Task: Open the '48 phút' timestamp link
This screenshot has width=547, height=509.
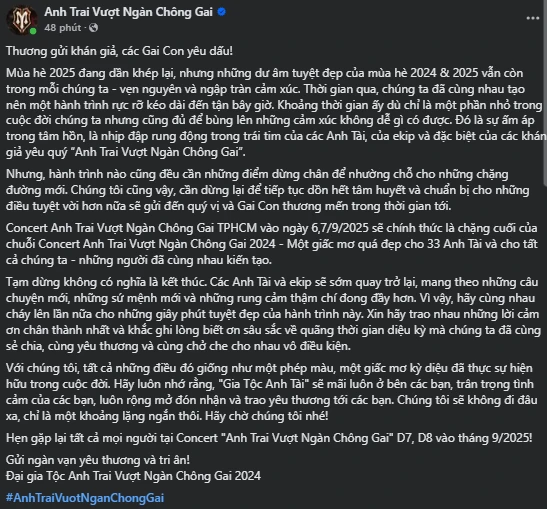Action: [x=62, y=28]
